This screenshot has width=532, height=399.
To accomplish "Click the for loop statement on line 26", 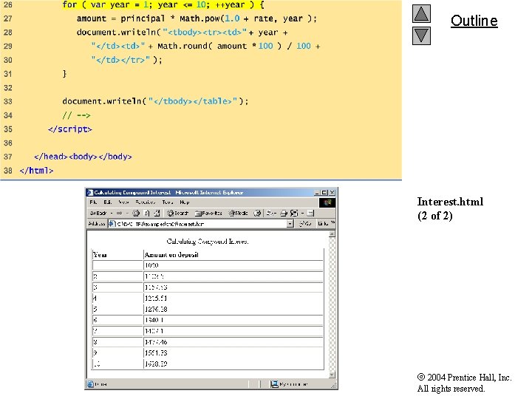I will click(x=163, y=4).
